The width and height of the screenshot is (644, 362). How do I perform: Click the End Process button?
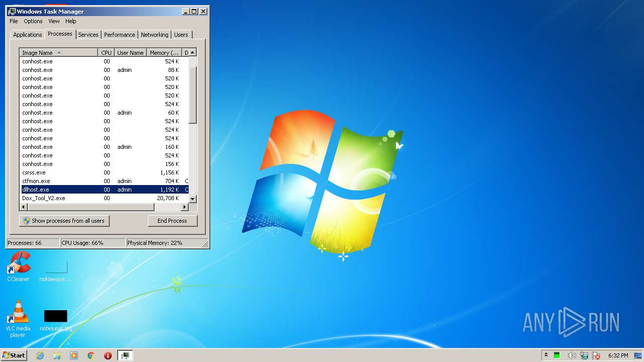tap(173, 221)
